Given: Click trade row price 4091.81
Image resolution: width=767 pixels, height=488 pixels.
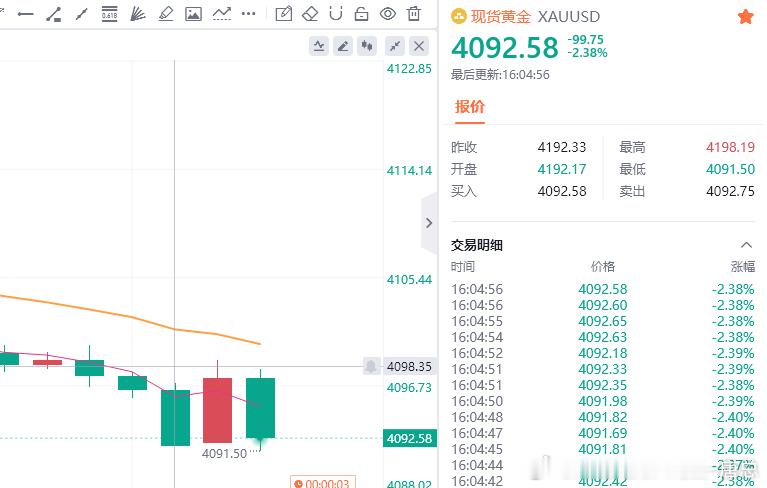Looking at the screenshot, I should [603, 449].
